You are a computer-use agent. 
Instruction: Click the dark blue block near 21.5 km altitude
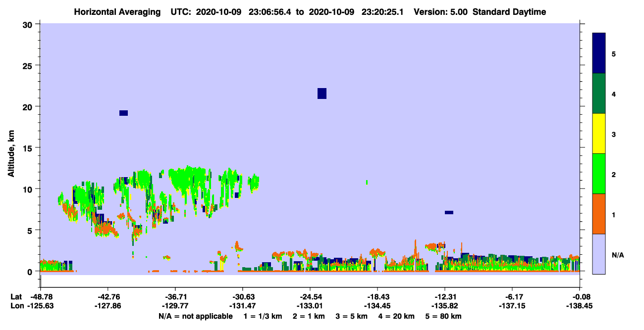(322, 94)
